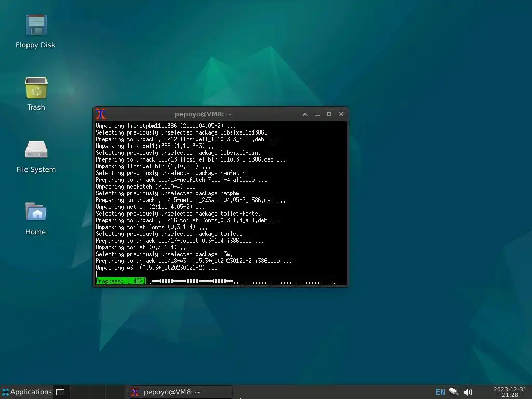Image resolution: width=532 pixels, height=399 pixels.
Task: Click the 'Trash' label text on the desktop
Action: 36,107
